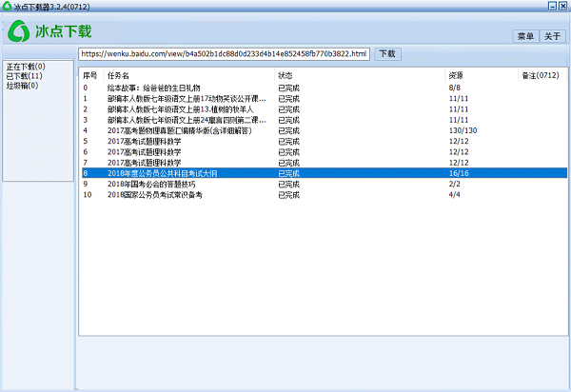Select task 4 with 130/130 resources
Viewport: 571px width, 392px height.
coord(325,130)
